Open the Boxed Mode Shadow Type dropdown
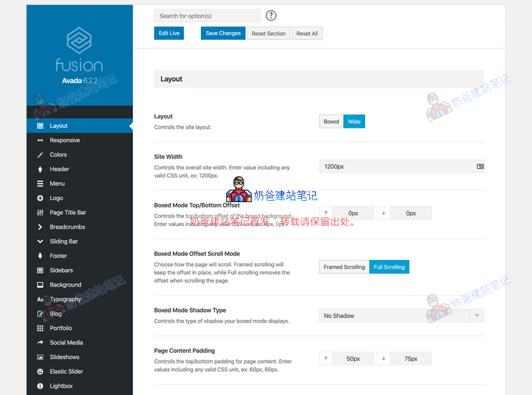532x395 pixels. coord(402,316)
